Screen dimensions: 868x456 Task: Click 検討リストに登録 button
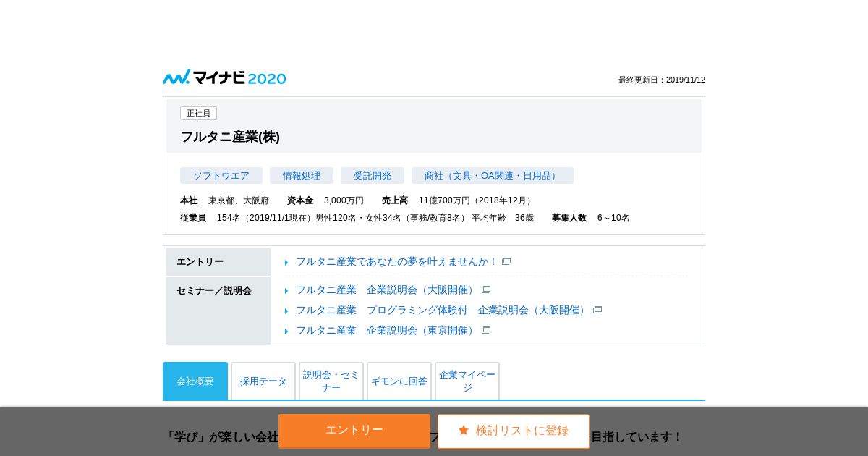(x=514, y=431)
